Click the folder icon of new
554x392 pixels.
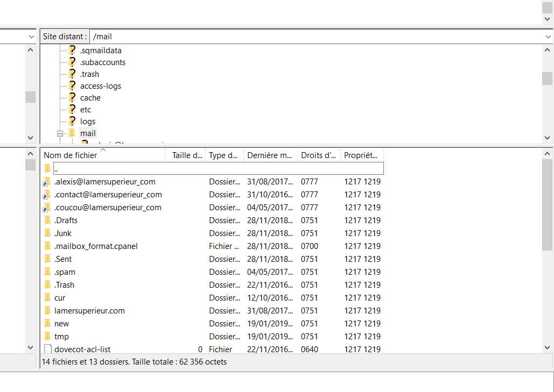(47, 324)
